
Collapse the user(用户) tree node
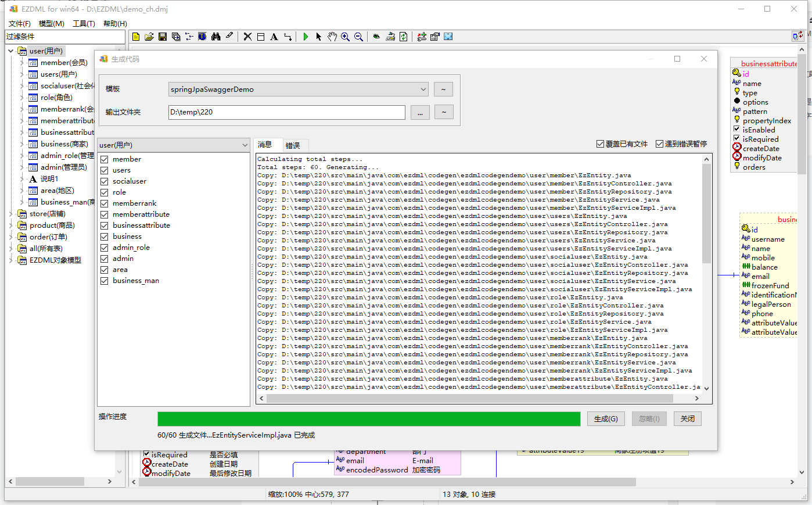pos(10,51)
